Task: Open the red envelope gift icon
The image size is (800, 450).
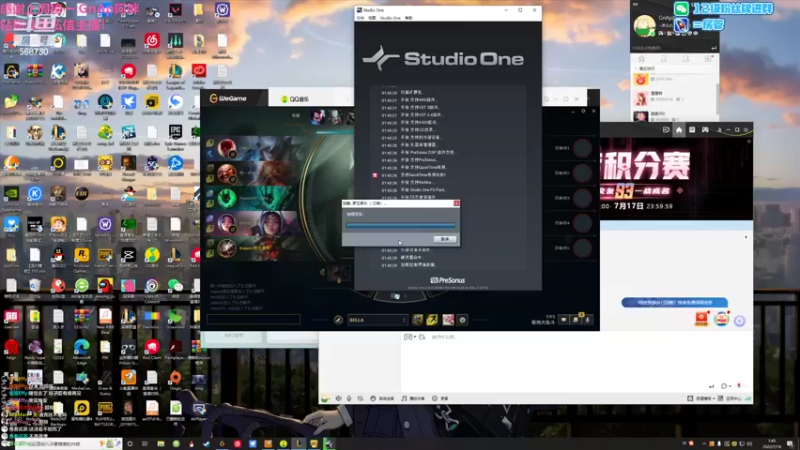Action: pyautogui.click(x=702, y=318)
